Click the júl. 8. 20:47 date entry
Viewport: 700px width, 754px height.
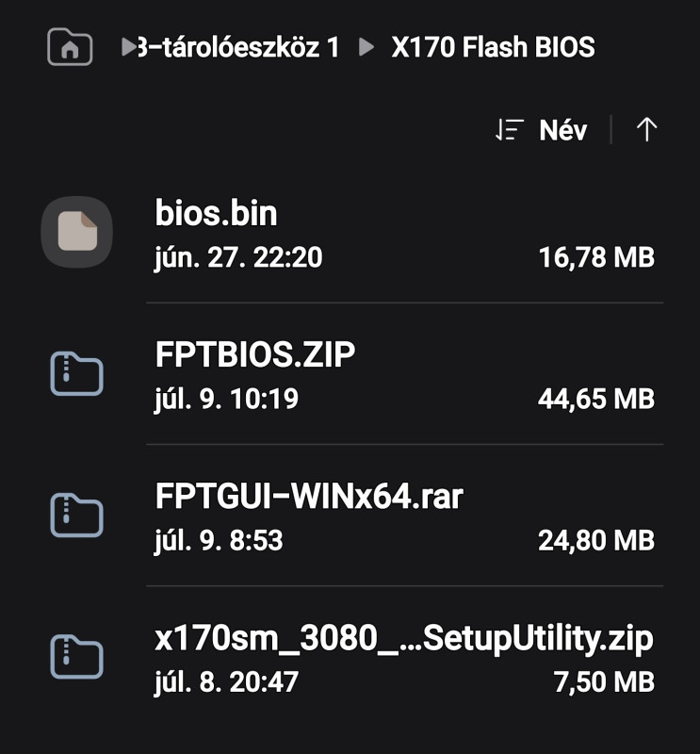tap(226, 681)
